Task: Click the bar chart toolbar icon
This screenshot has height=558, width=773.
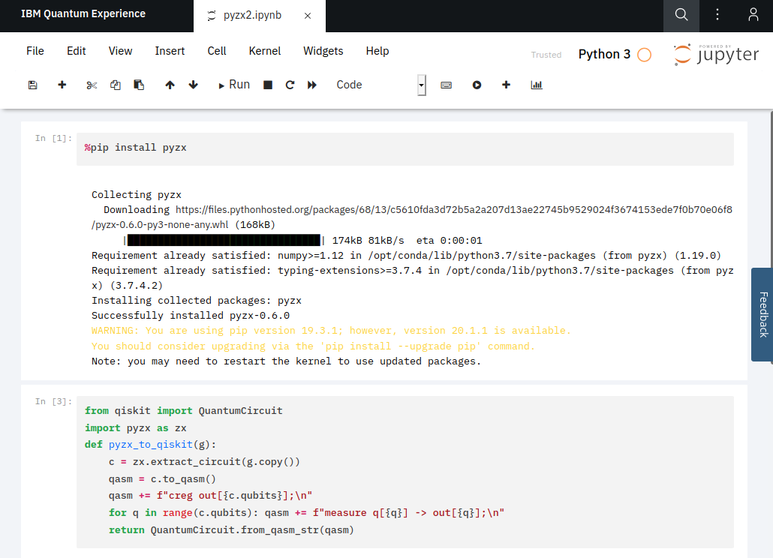Action: coord(536,85)
